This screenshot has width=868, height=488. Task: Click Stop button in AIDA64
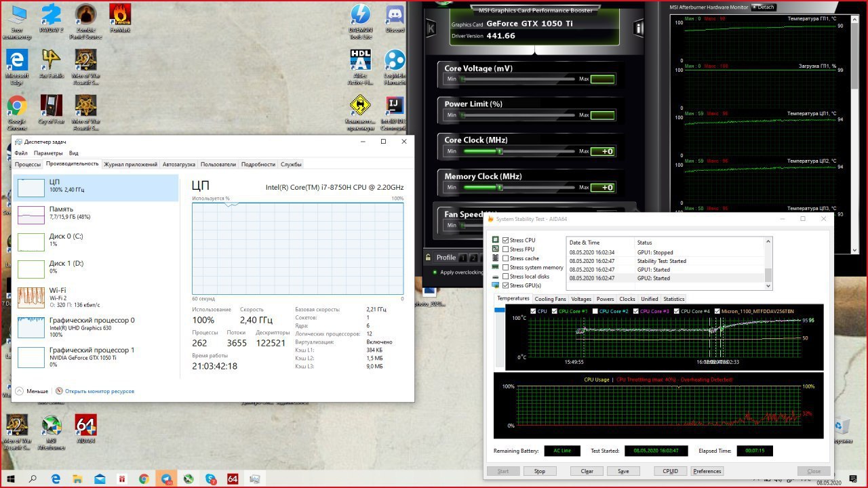pyautogui.click(x=540, y=471)
